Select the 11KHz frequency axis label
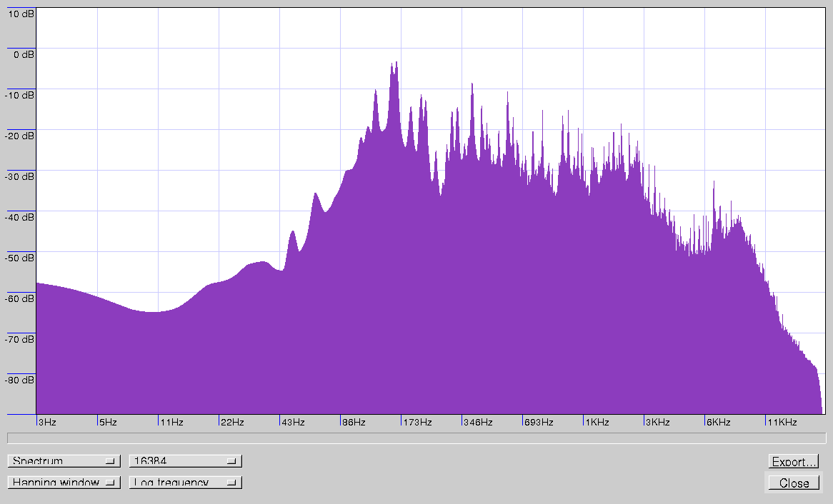Image resolution: width=833 pixels, height=504 pixels. (782, 423)
